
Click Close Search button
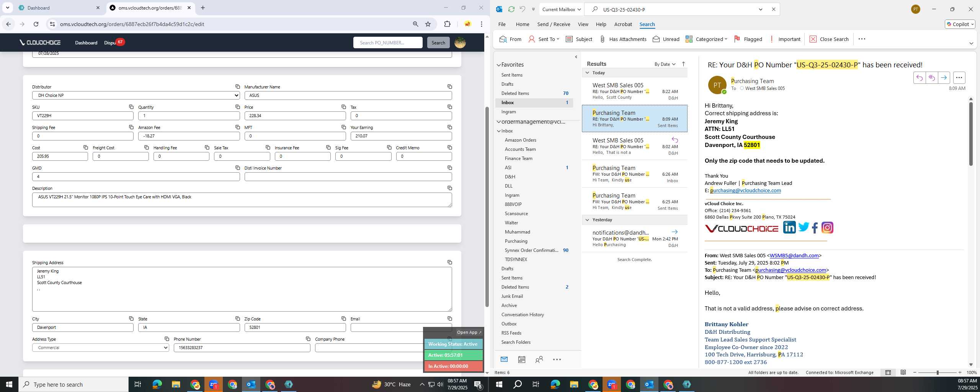(x=829, y=39)
